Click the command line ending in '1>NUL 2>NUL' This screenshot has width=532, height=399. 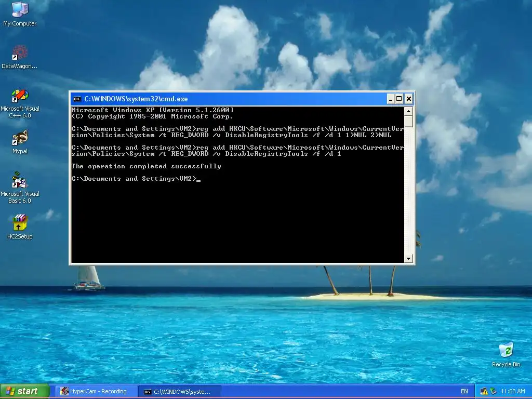(237, 132)
